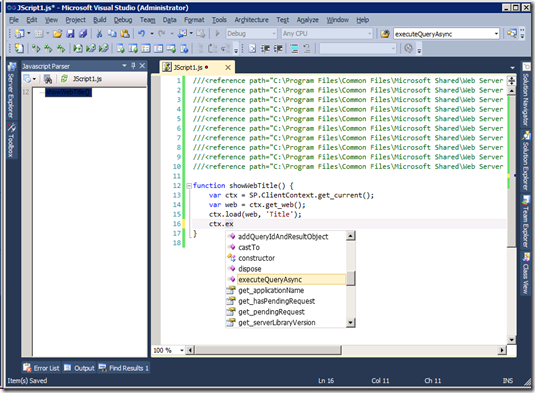
Task: Open Team Explorer on the right sidebar
Action: click(x=526, y=222)
